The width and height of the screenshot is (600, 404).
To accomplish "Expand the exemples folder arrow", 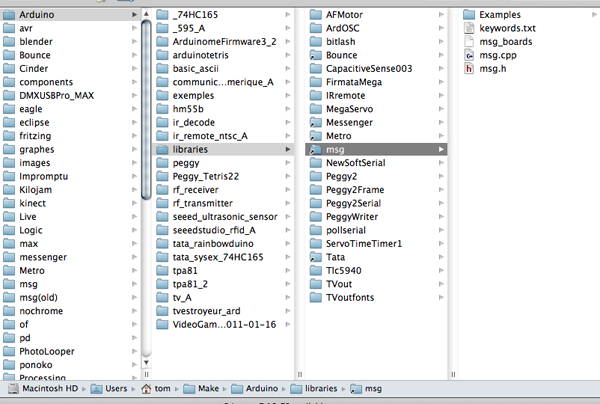I will point(288,95).
